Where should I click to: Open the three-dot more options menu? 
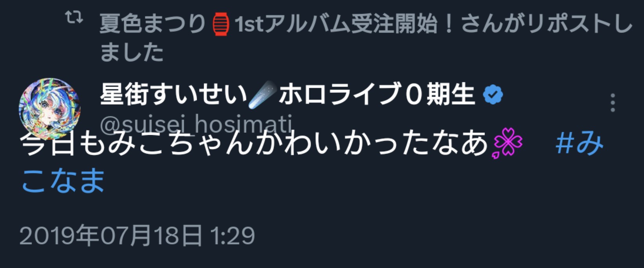[x=613, y=103]
